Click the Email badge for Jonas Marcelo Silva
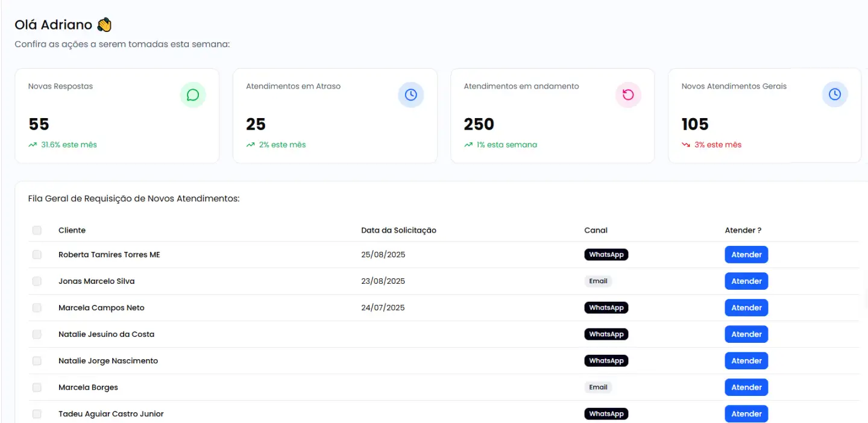Screen dimensions: 868x423 [x=598, y=281]
